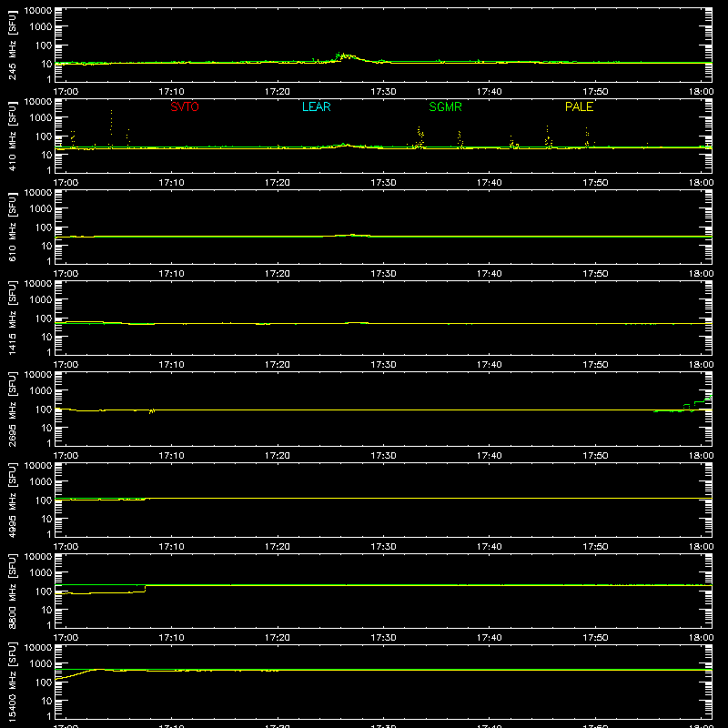
Task: Click the yellow 410 MHz spike cluster near 17:33
Action: click(x=420, y=138)
